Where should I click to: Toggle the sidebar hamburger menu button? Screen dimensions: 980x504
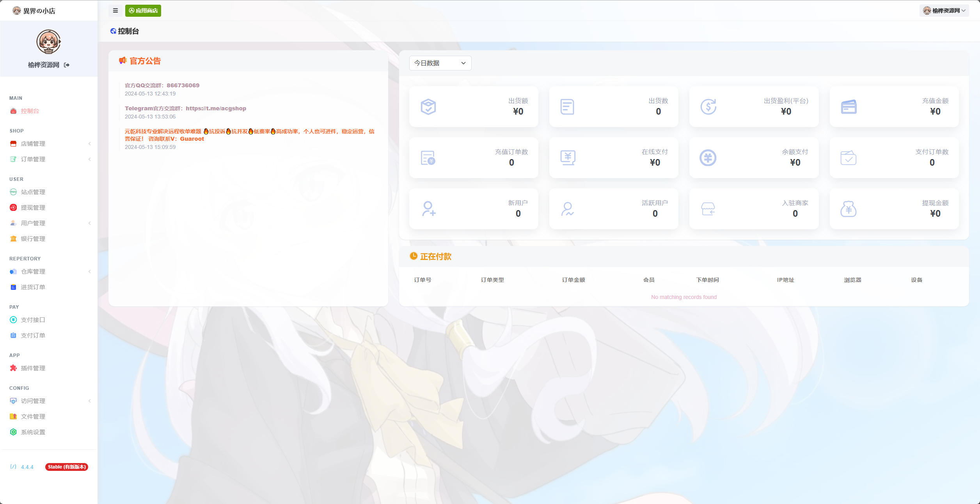115,11
